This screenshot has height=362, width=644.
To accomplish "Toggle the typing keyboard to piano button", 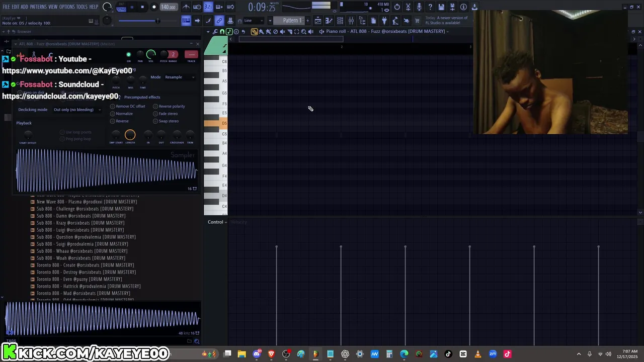I will (186, 21).
